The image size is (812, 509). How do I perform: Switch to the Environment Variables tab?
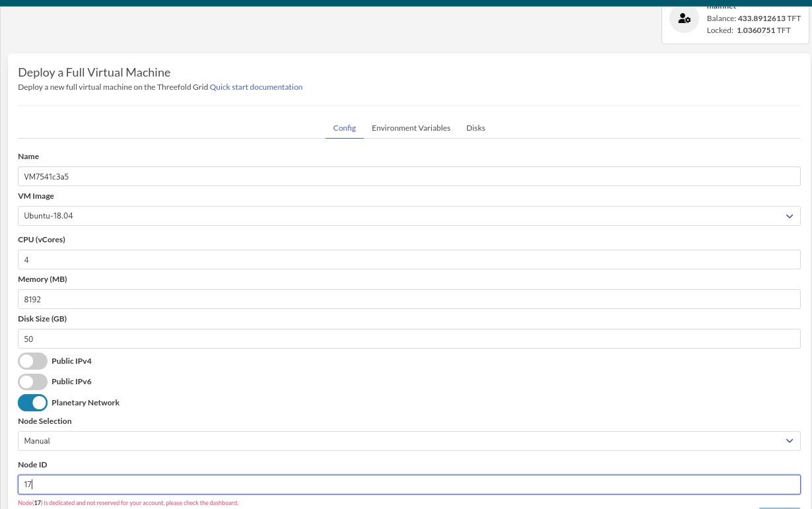click(x=411, y=127)
